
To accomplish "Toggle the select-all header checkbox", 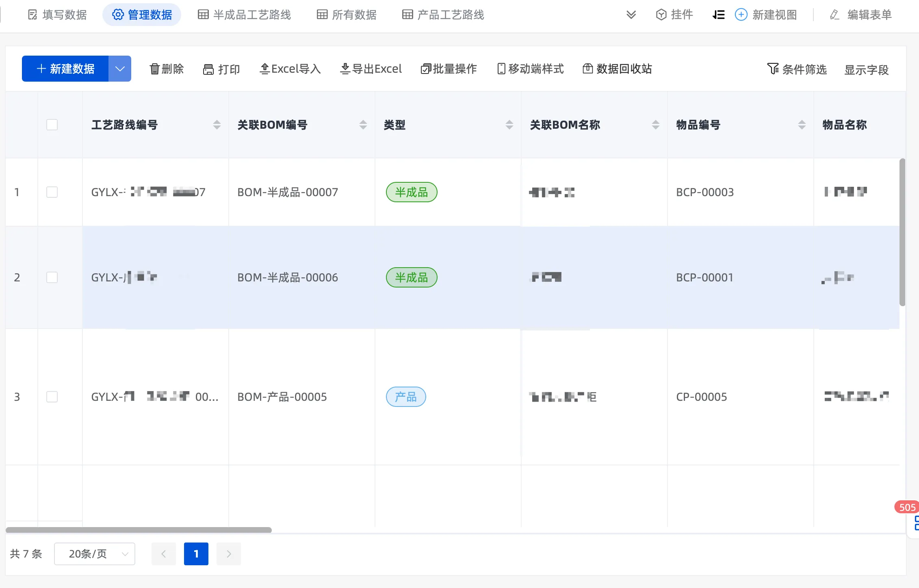I will tap(52, 125).
